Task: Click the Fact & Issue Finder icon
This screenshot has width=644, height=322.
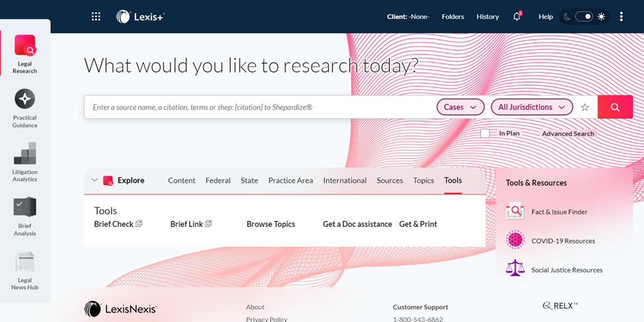Action: [x=515, y=211]
